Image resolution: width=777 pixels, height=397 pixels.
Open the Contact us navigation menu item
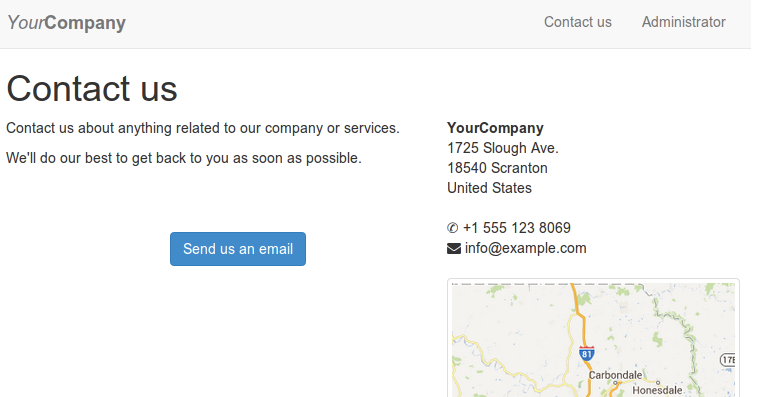pos(578,22)
